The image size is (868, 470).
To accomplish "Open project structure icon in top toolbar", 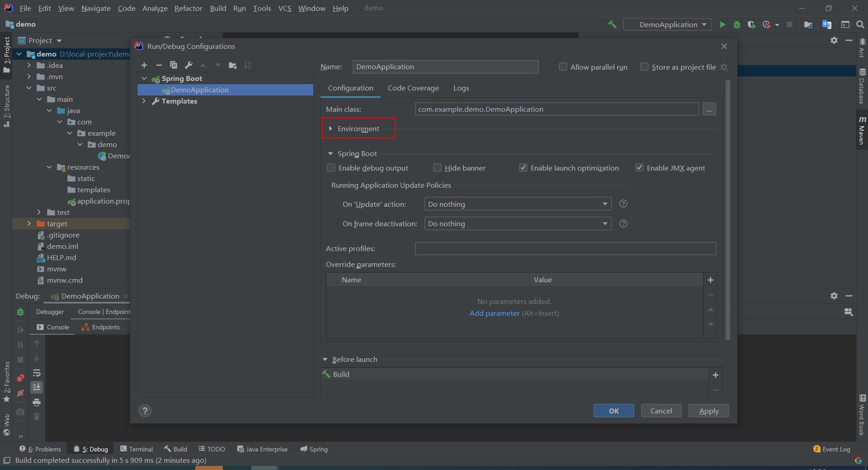I will click(x=808, y=24).
